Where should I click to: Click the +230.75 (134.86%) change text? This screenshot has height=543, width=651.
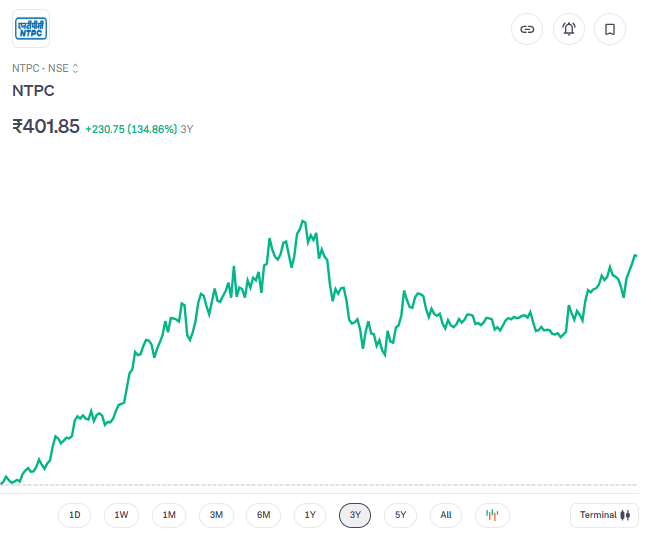click(x=131, y=129)
